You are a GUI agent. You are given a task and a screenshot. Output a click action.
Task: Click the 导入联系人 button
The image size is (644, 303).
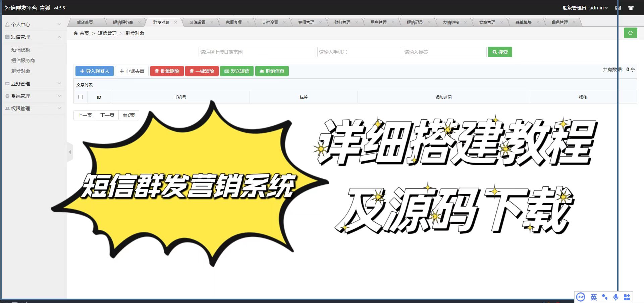pos(95,71)
